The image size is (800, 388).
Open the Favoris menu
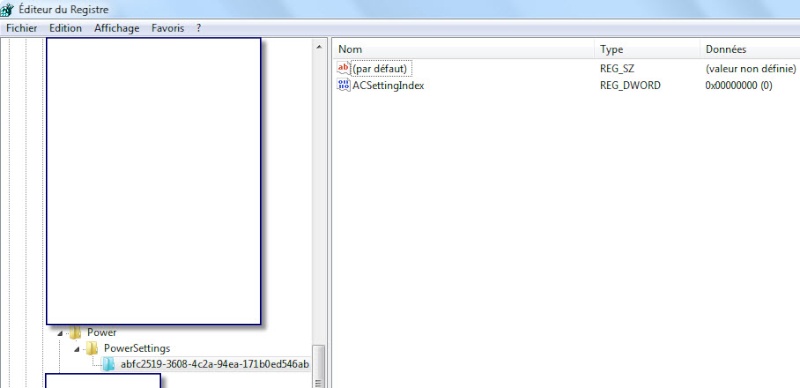point(167,29)
